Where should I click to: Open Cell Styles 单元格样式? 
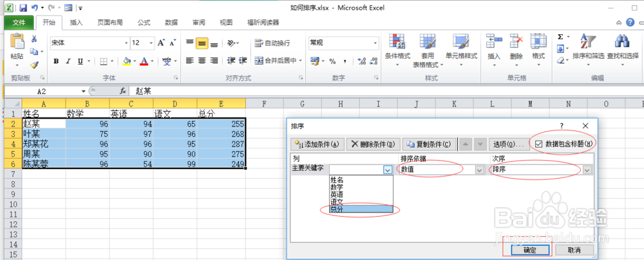click(461, 50)
